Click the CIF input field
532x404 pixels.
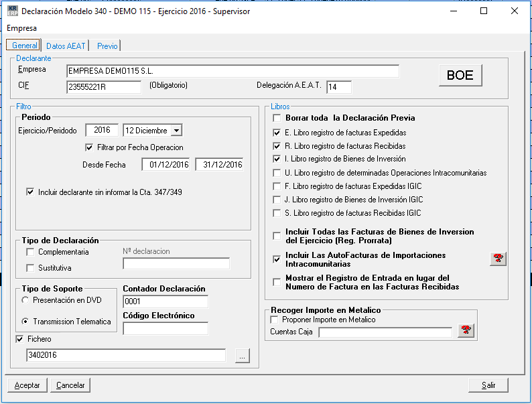pos(104,87)
